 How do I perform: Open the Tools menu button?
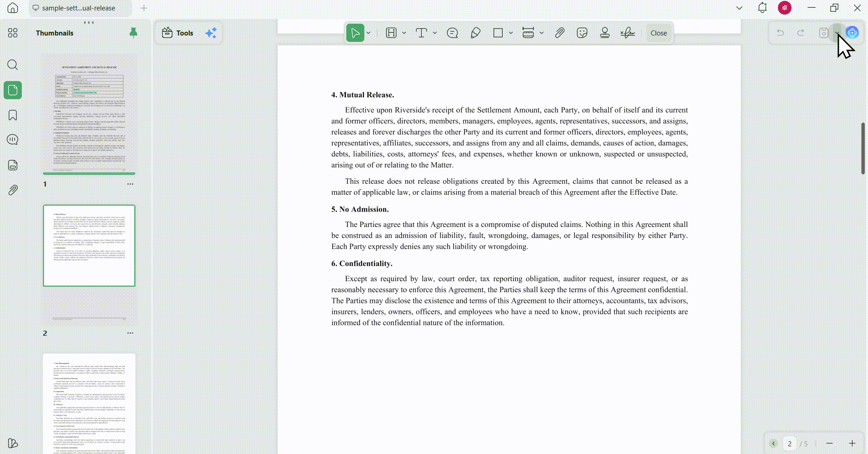tap(178, 33)
